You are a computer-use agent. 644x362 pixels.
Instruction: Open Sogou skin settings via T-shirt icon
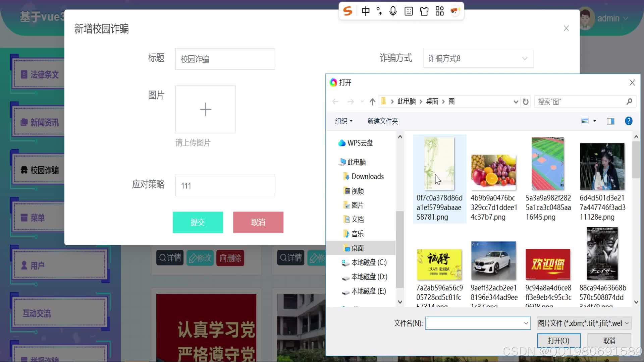pos(424,11)
